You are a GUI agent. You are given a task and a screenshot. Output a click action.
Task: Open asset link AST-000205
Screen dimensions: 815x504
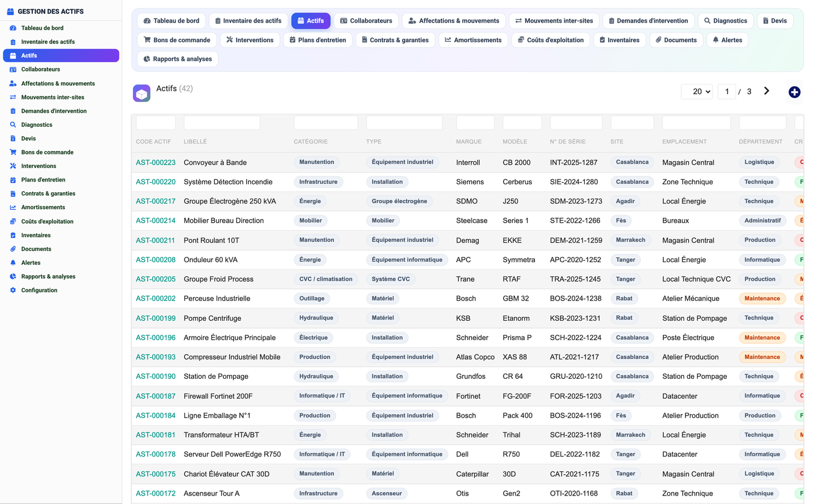click(156, 279)
